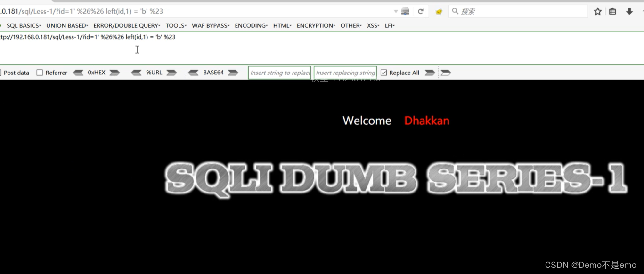Open the OTHER dropdown menu
The image size is (644, 274).
click(351, 25)
